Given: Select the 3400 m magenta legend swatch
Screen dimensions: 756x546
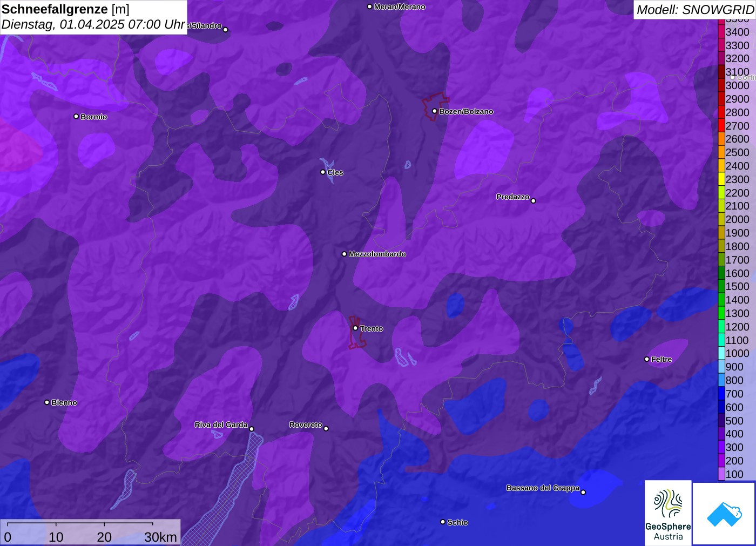Looking at the screenshot, I should pyautogui.click(x=721, y=32).
